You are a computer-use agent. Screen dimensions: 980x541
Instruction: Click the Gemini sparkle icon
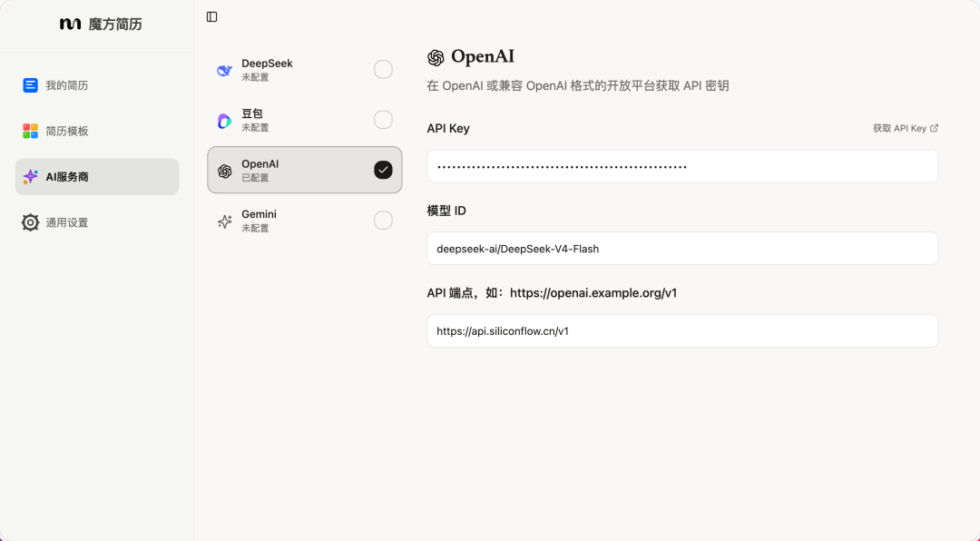click(x=224, y=221)
